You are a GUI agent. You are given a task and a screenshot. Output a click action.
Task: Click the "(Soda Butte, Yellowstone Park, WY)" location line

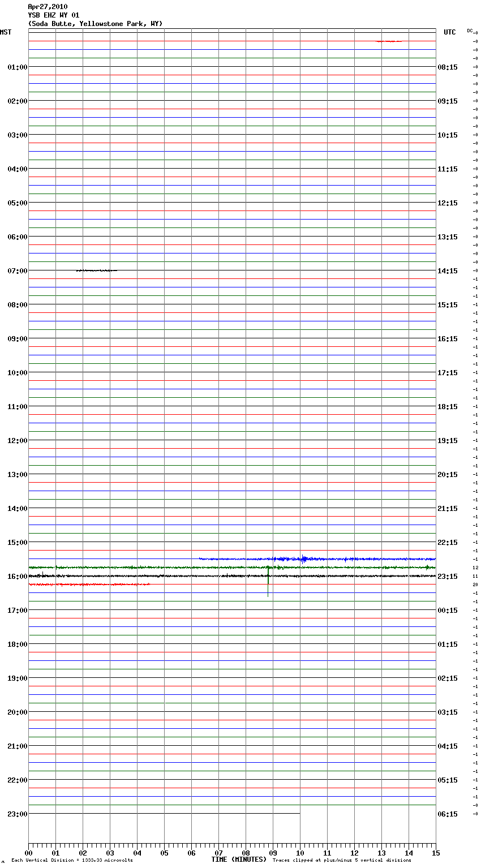point(95,24)
